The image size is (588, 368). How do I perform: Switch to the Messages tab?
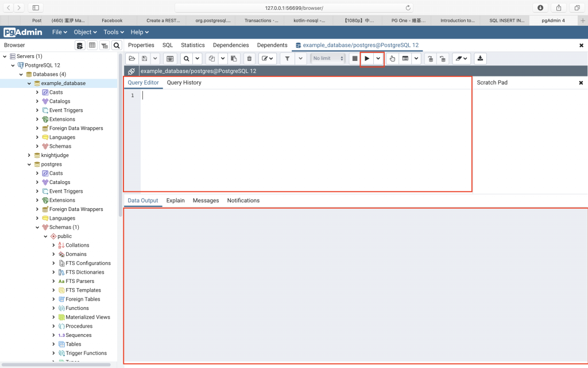[x=206, y=201]
